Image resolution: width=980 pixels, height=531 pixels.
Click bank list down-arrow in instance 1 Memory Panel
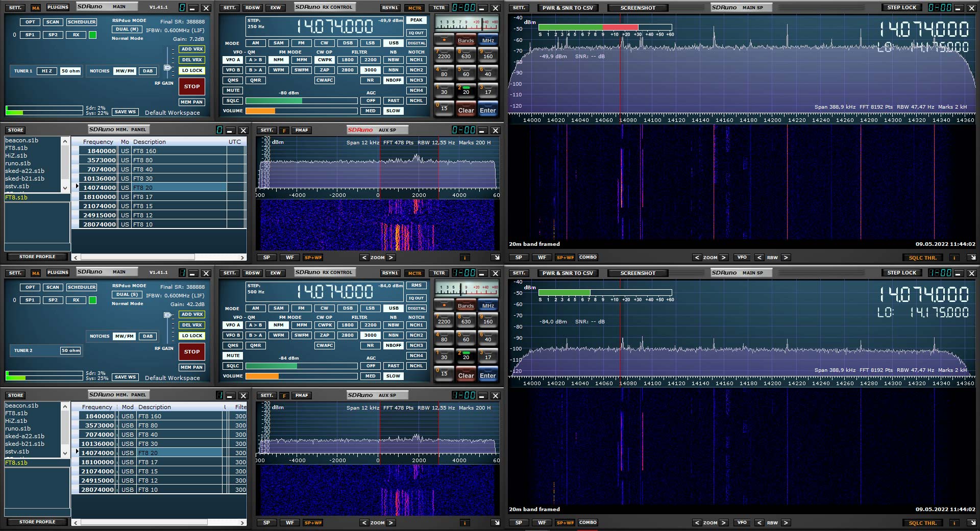pos(65,453)
